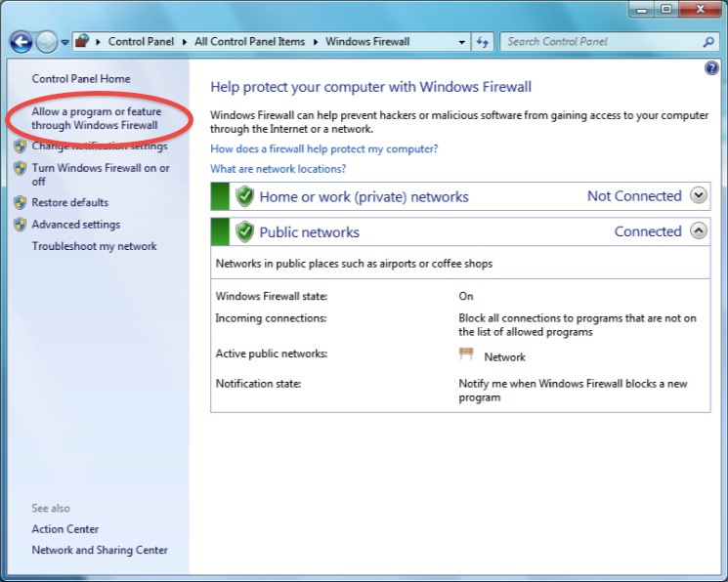728x582 pixels.
Task: Open the Help question mark icon
Action: tap(711, 68)
